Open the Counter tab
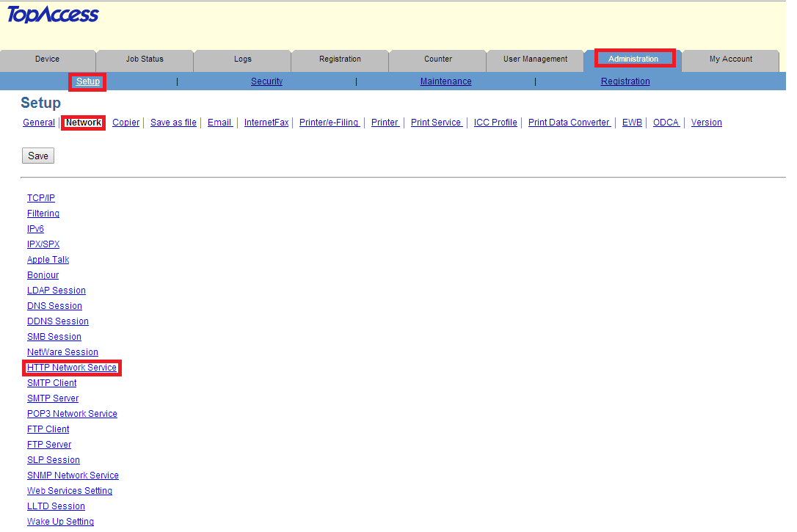This screenshot has width=797, height=532. (437, 59)
